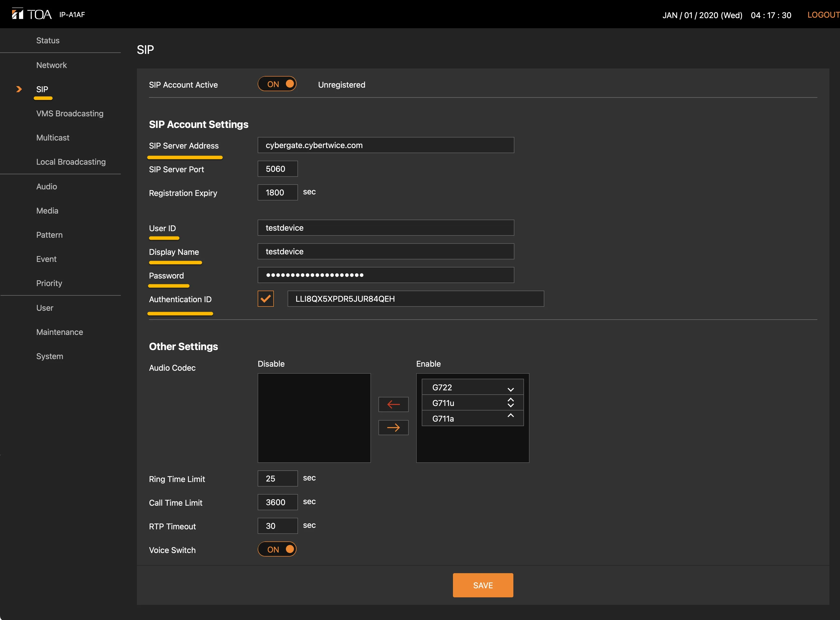Uncheck the Authentication ID checkbox

266,299
